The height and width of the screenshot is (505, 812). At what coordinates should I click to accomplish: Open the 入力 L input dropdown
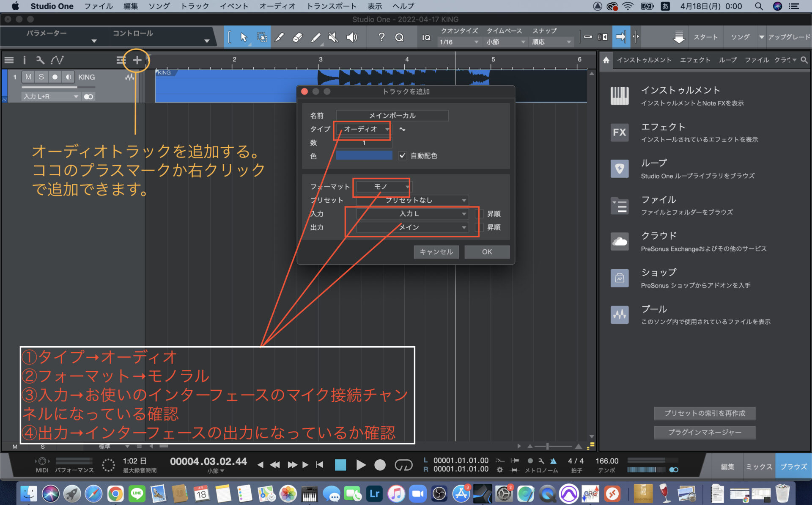[412, 214]
